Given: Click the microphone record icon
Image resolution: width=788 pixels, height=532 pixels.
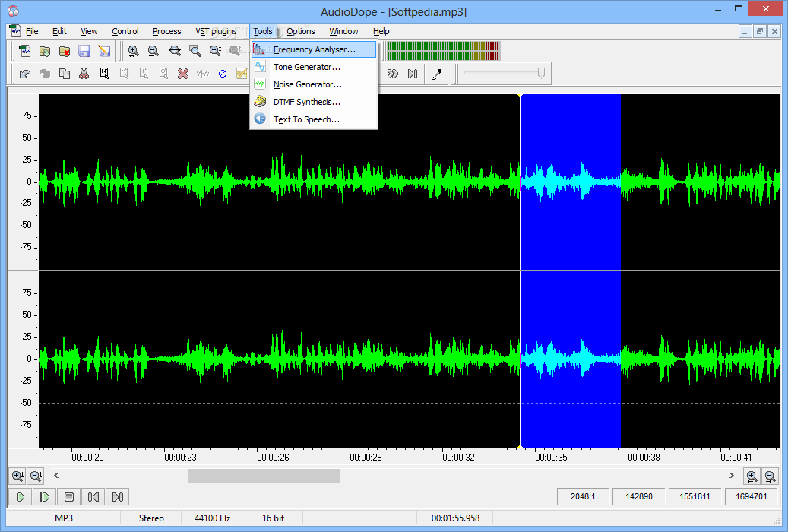Looking at the screenshot, I should click(x=437, y=74).
